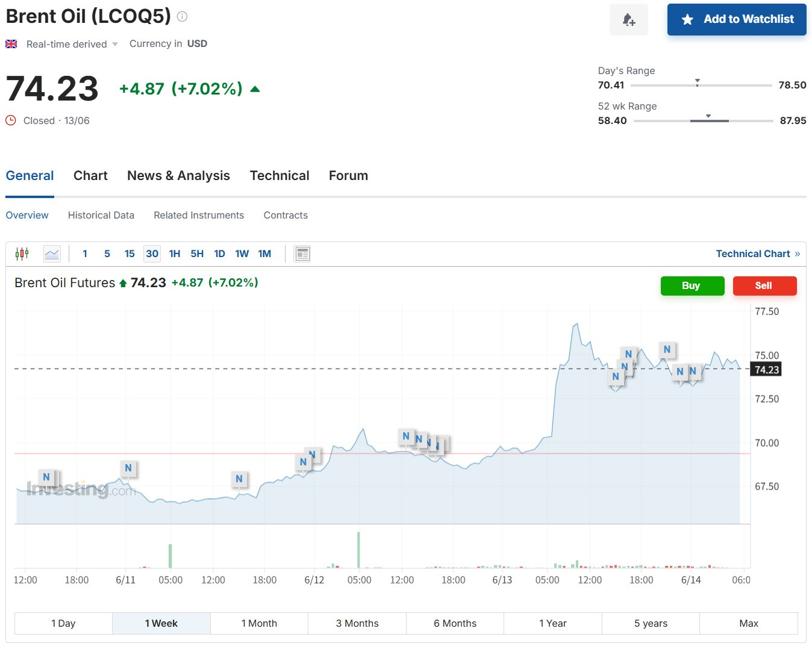Select the 1 Month range toggle
This screenshot has width=812, height=649.
[x=259, y=623]
